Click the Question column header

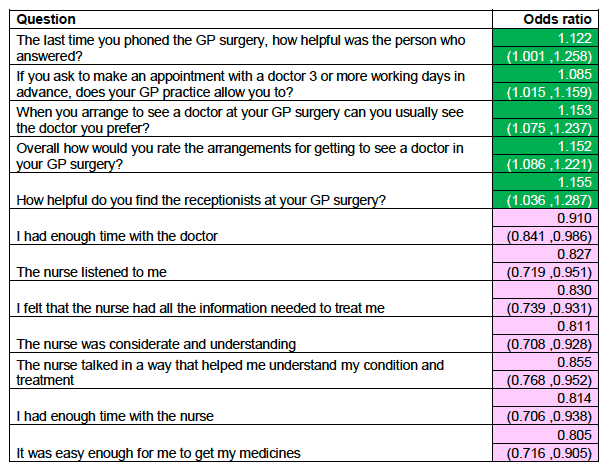pos(46,19)
